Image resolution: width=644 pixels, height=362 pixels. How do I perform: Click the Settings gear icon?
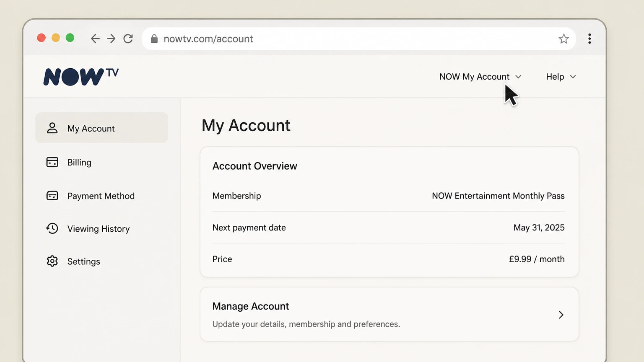point(52,261)
